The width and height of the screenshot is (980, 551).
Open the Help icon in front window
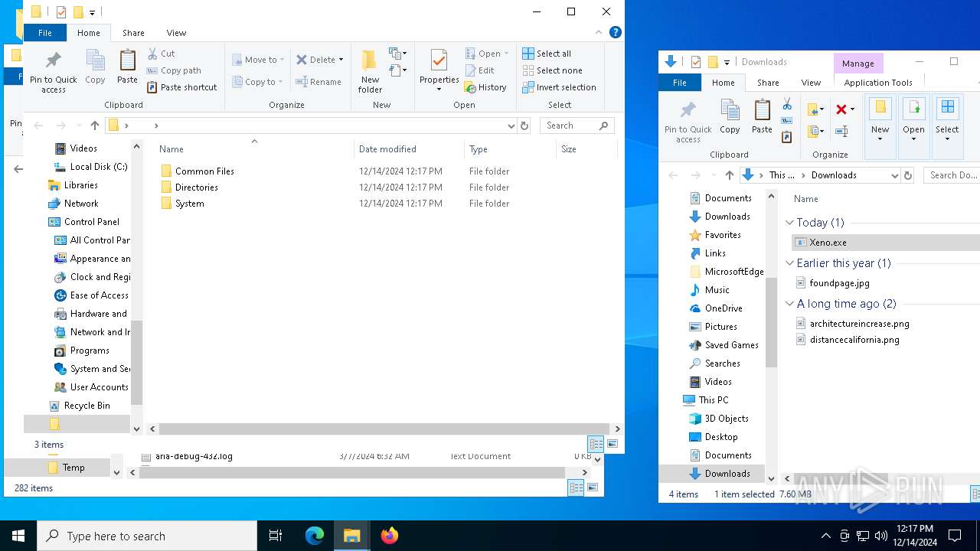pyautogui.click(x=615, y=32)
